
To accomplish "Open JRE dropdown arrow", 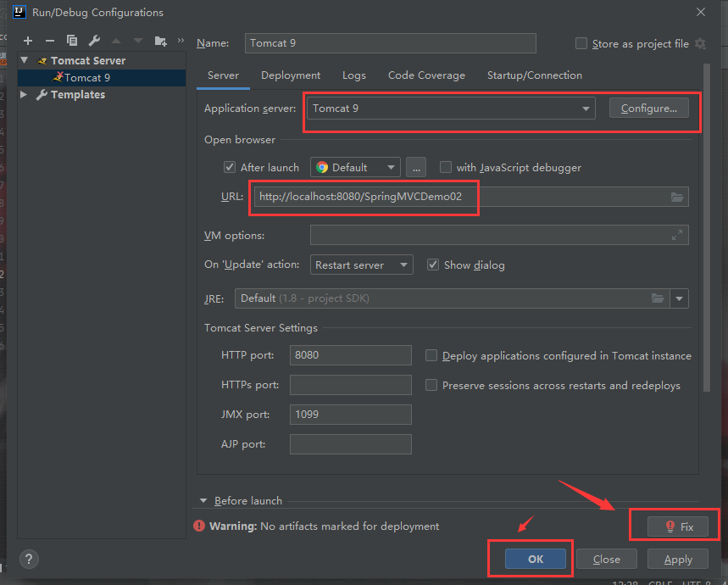I will [679, 298].
